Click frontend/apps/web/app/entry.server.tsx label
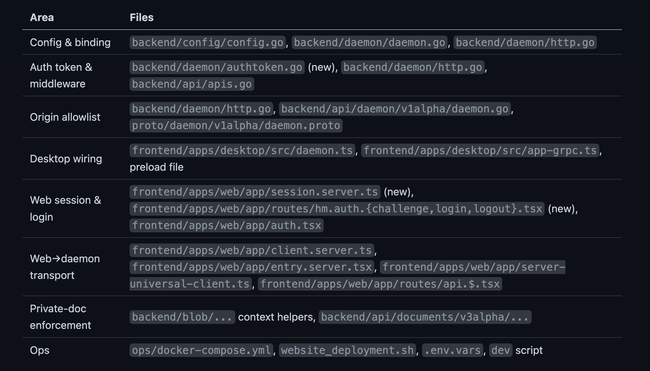650x371 pixels. point(252,267)
